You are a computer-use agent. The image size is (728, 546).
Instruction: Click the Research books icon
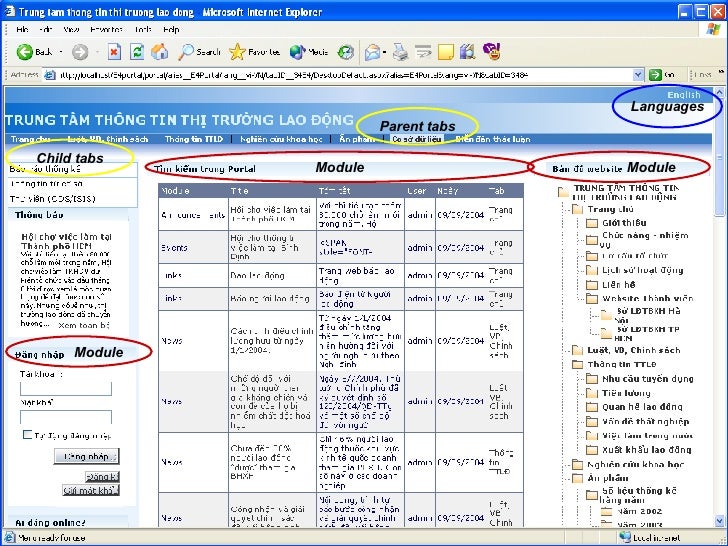[x=468, y=52]
